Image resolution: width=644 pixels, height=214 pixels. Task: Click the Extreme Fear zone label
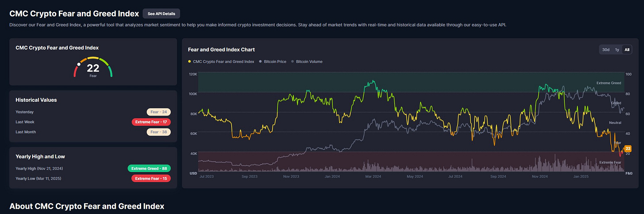click(610, 163)
